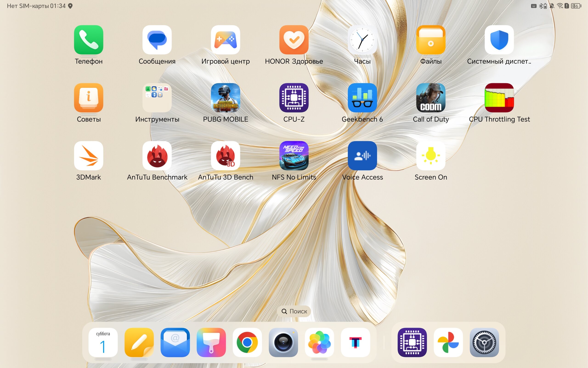Launch Игровой центр game center
588x368 pixels.
[226, 40]
